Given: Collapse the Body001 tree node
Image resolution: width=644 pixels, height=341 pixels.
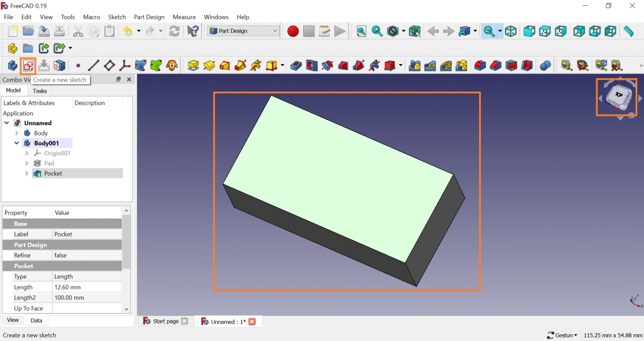Looking at the screenshot, I should point(17,143).
